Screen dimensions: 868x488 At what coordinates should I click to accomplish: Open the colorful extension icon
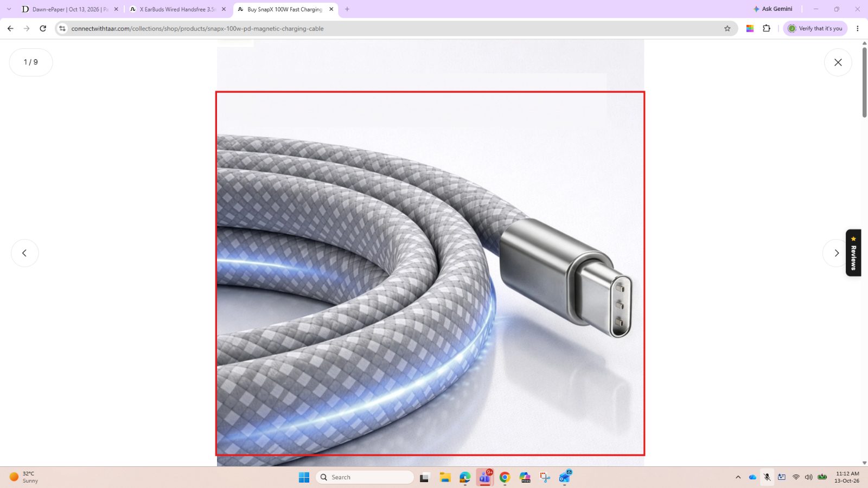(750, 29)
